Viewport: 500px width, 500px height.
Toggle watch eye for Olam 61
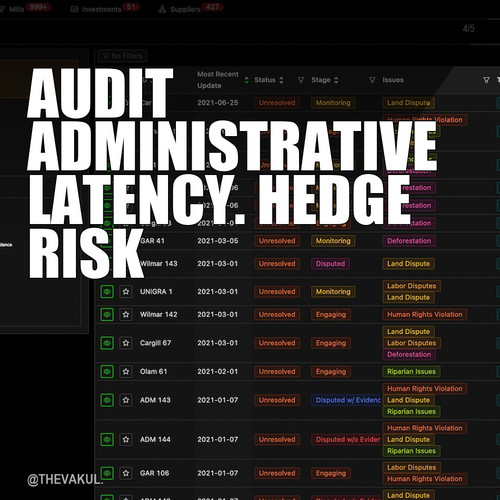point(107,371)
